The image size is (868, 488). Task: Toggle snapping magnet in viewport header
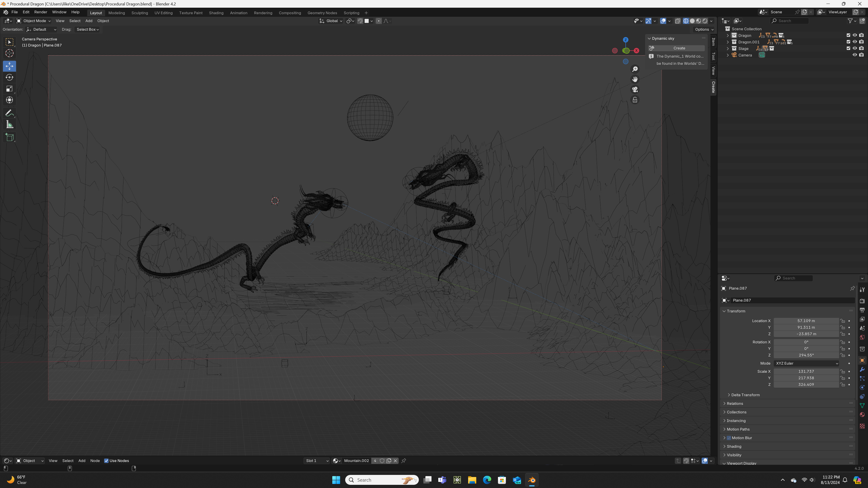coord(360,21)
